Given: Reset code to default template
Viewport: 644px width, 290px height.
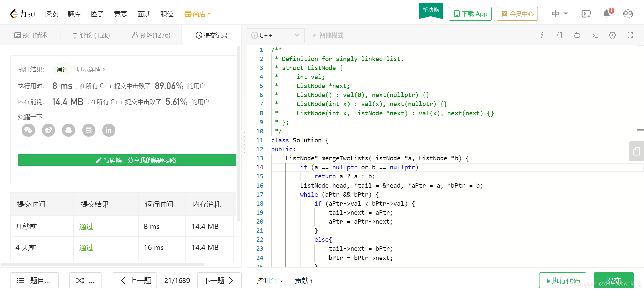Looking at the screenshot, I should coord(577,35).
